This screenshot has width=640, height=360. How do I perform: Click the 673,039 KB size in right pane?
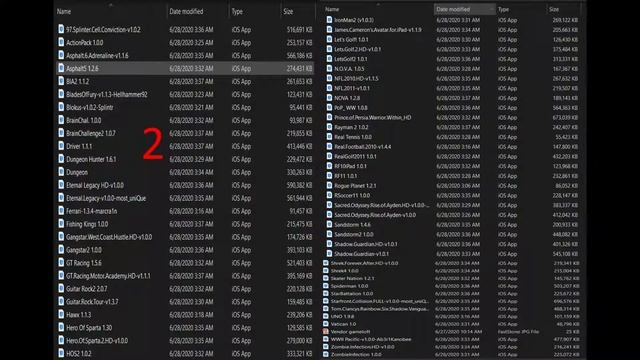pos(565,118)
